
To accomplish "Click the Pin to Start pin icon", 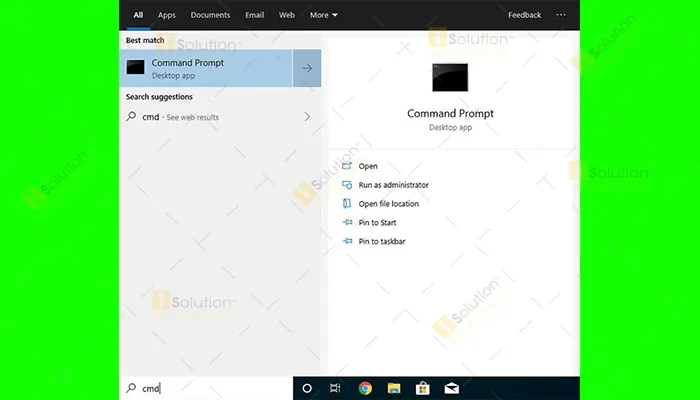I will tap(347, 222).
